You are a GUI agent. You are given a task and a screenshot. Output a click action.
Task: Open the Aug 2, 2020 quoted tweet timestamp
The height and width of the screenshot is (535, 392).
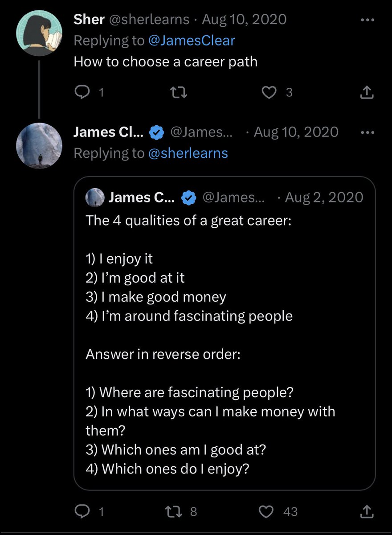point(323,197)
